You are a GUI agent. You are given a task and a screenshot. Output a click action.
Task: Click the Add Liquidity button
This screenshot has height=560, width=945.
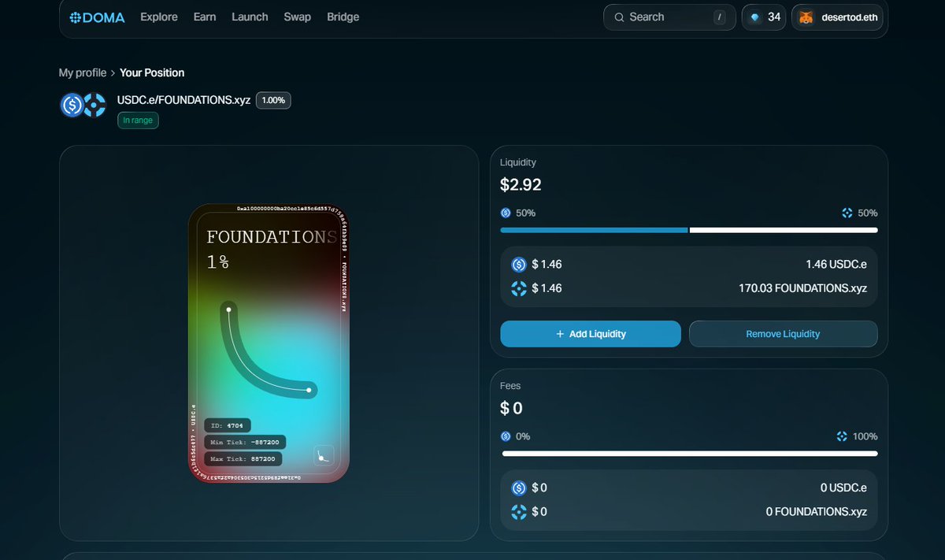click(x=591, y=334)
